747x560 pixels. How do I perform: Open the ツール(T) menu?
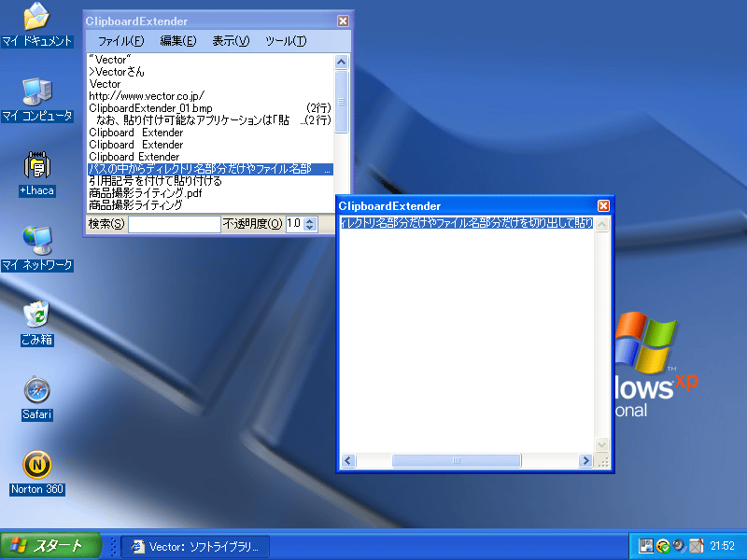point(286,41)
